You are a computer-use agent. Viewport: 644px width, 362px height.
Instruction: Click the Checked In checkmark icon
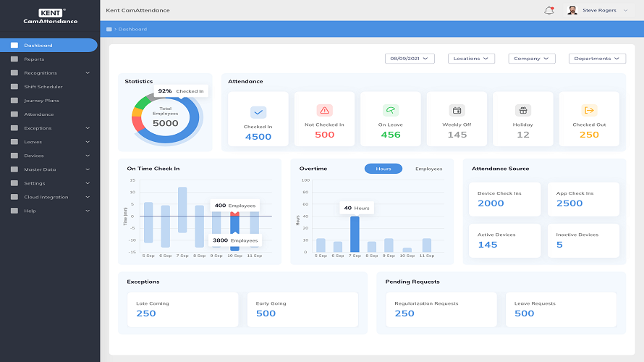pyautogui.click(x=258, y=111)
